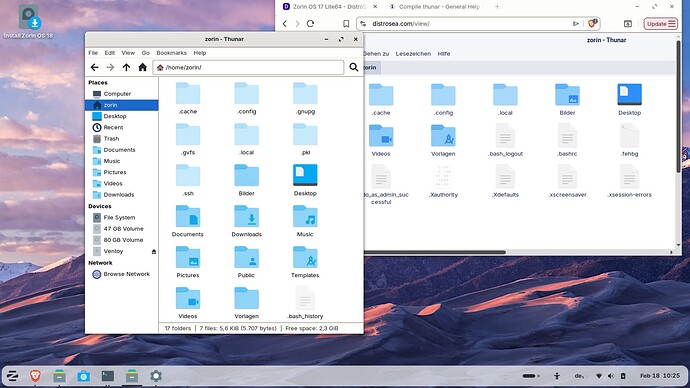Click the Feb 18 10:25 clock
Viewport: 690px width, 388px height.
660,376
